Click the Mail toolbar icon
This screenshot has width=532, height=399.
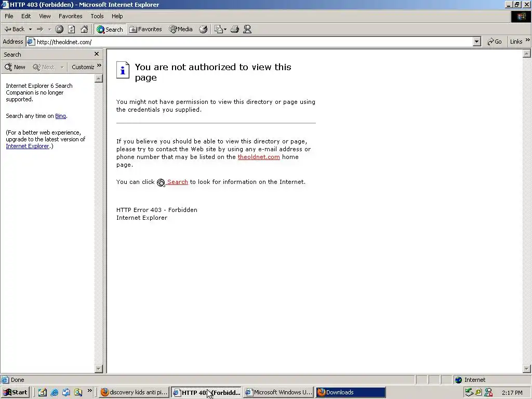tap(219, 29)
